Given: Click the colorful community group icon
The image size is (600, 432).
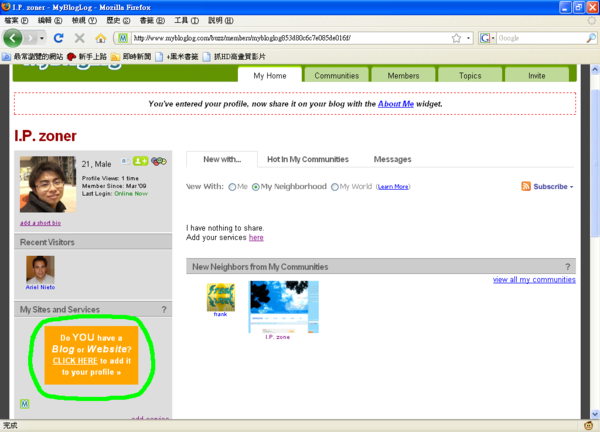Looking at the screenshot, I should [x=159, y=161].
